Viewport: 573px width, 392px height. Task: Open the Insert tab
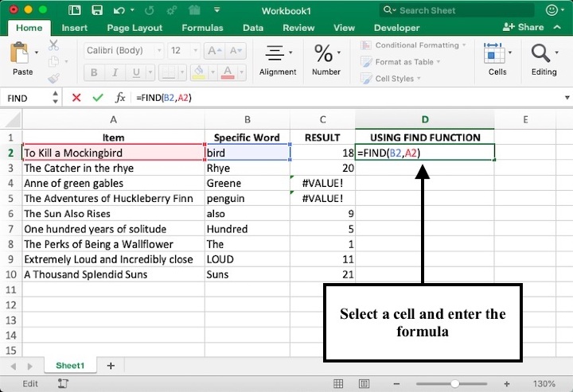click(x=75, y=28)
